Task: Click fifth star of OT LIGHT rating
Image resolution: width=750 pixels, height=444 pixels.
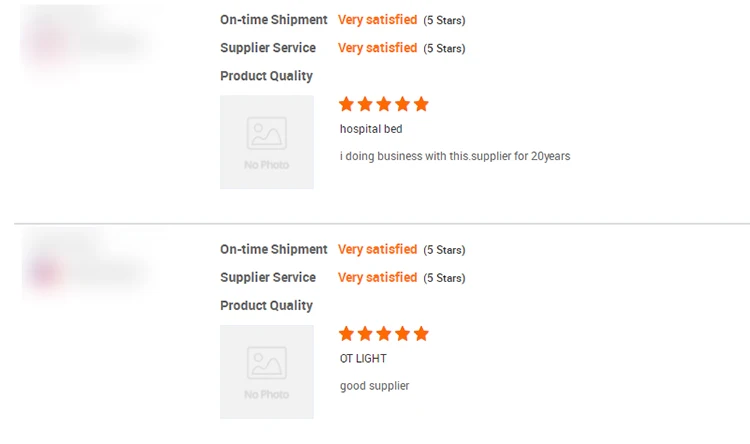Action: pyautogui.click(x=421, y=334)
